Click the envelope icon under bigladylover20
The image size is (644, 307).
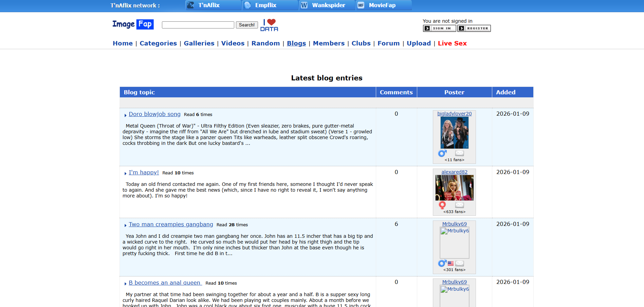point(459,153)
